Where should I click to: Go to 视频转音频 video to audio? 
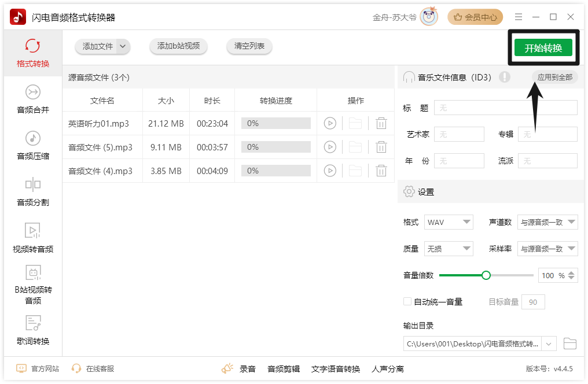pyautogui.click(x=33, y=238)
